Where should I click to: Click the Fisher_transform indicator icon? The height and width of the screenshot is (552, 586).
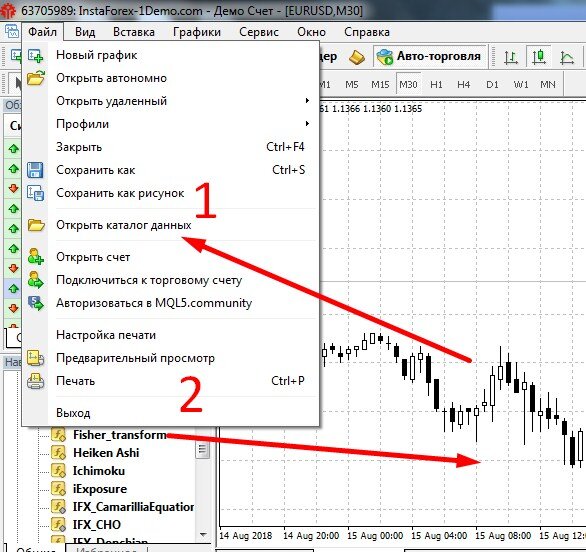[58, 435]
